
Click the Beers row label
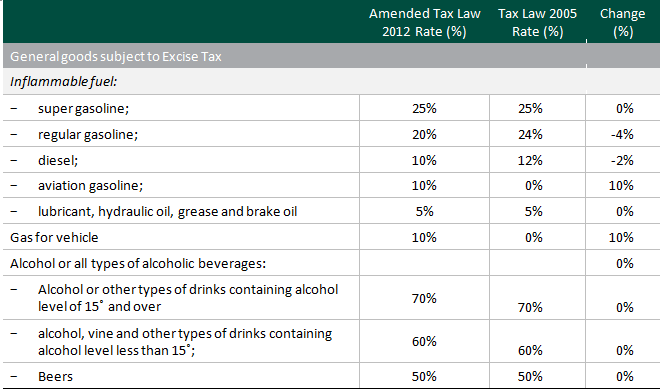click(x=55, y=377)
